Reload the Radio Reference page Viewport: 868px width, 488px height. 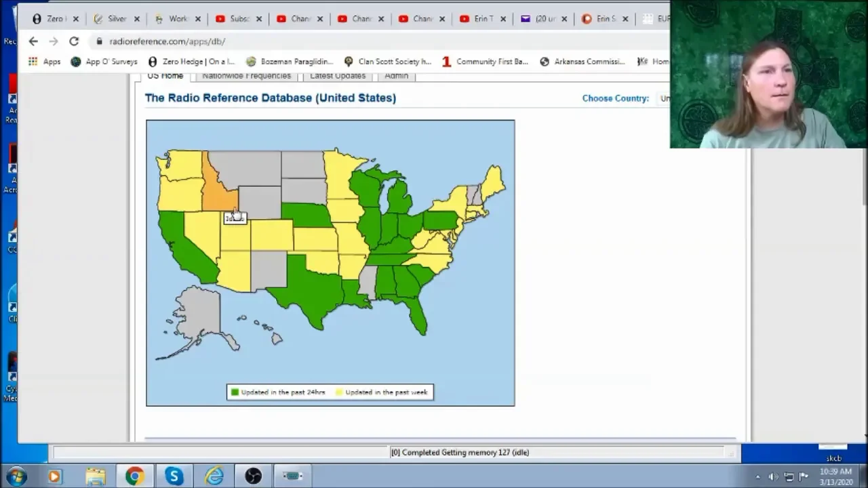74,41
